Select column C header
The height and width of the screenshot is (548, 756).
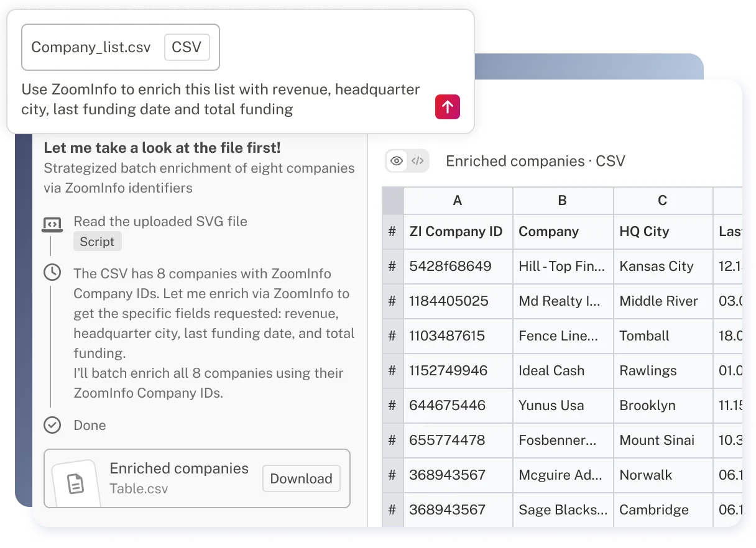[662, 201]
